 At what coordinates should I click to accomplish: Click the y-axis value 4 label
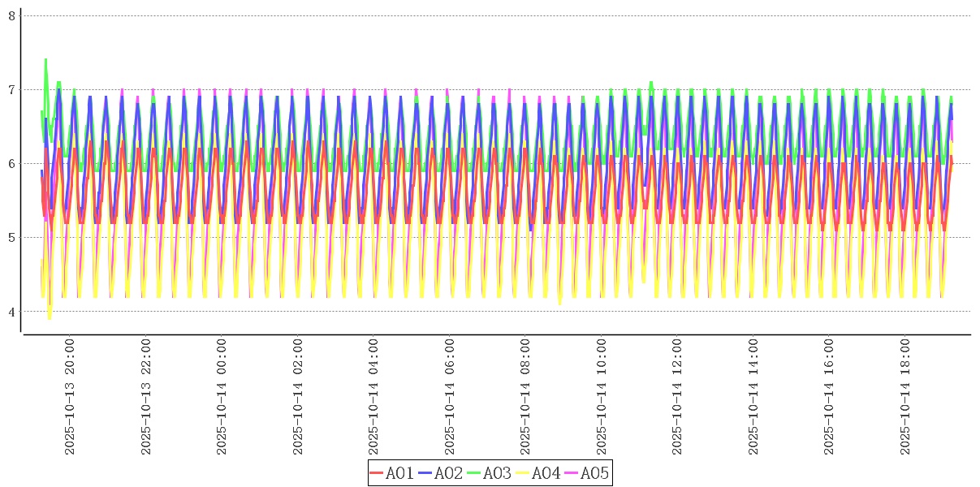pos(11,312)
